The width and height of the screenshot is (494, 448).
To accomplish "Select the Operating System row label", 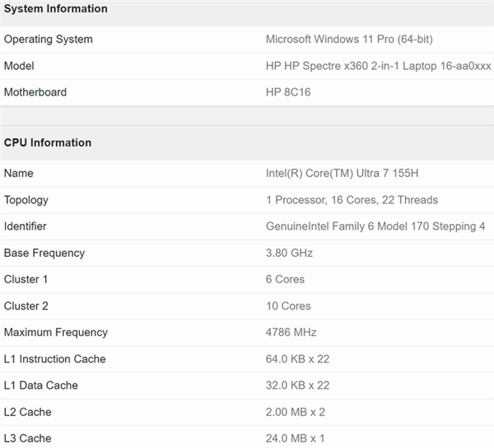I will click(49, 40).
